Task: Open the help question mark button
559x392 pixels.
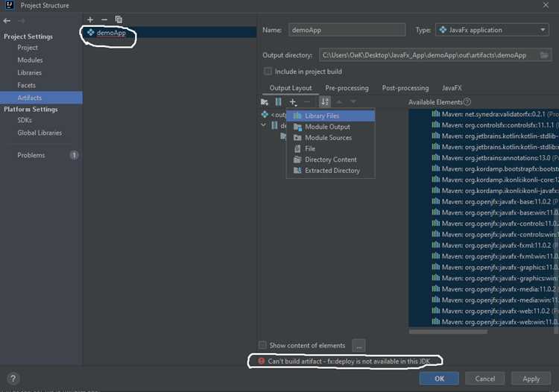Action: coord(13,379)
